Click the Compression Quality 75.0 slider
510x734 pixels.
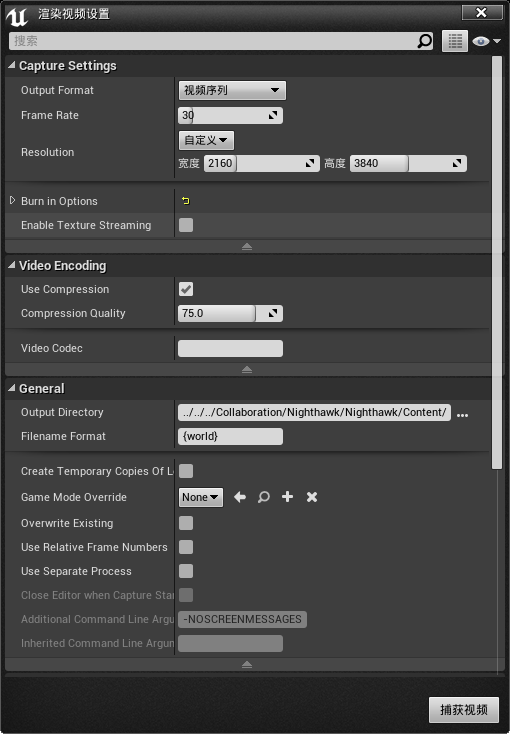(230, 313)
